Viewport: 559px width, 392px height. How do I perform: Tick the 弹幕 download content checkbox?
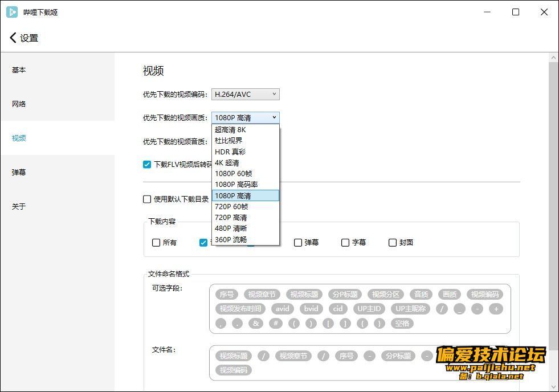298,243
